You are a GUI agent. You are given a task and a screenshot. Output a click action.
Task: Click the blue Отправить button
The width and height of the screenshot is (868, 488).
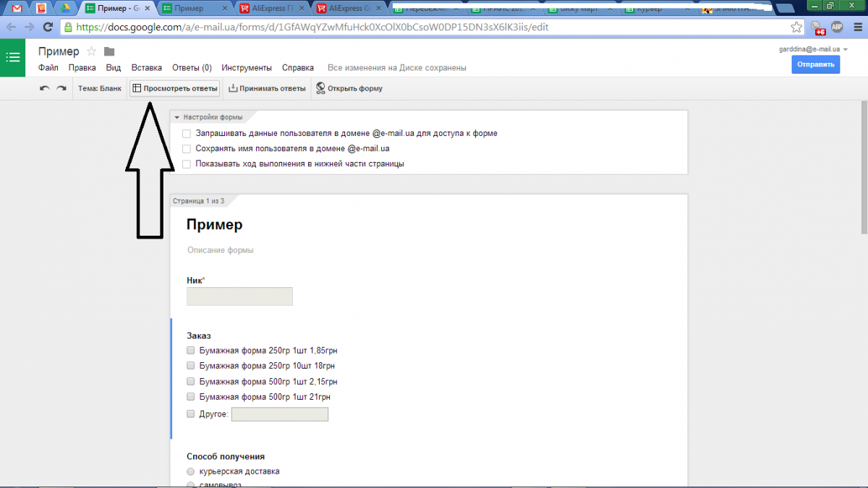(815, 65)
